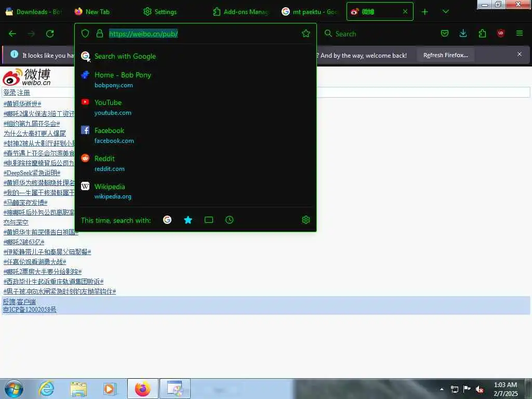Click the URL address field text
The image size is (532, 399).
click(x=143, y=34)
